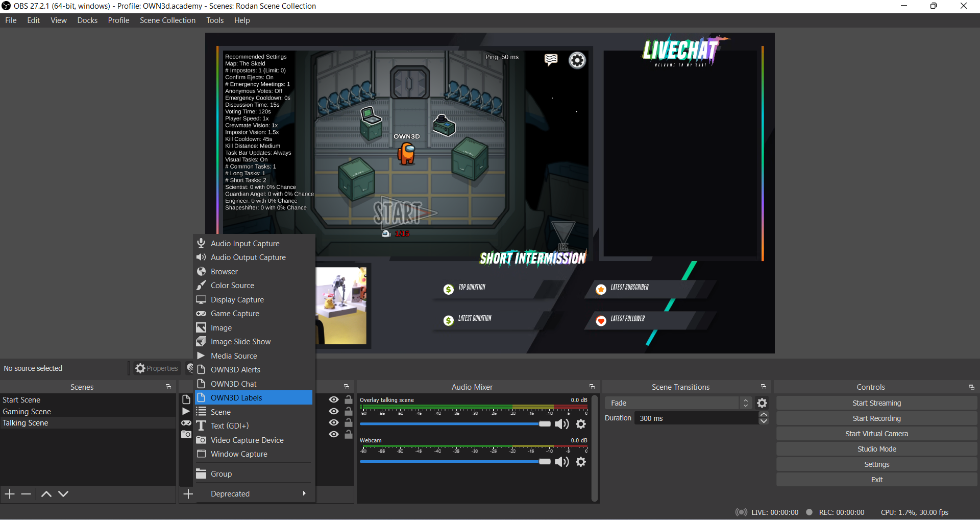Pop out the Audio Mixer dock
The height and width of the screenshot is (520, 980).
click(592, 387)
